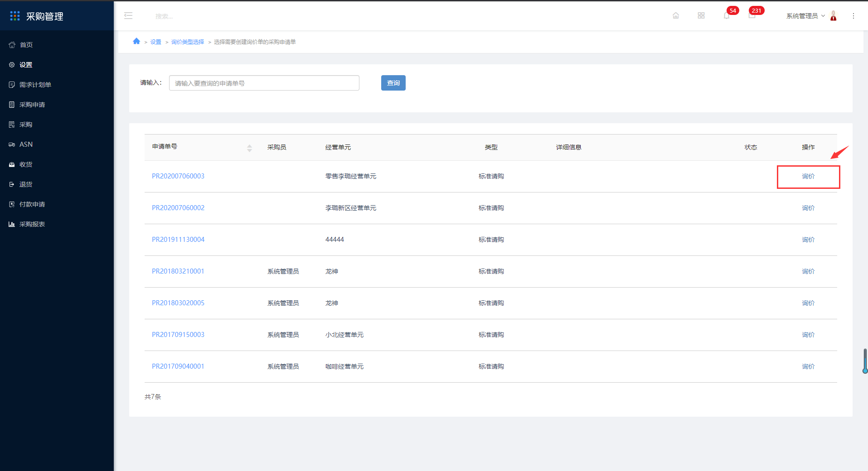
Task: Click breadcrumb home icon
Action: click(x=136, y=41)
